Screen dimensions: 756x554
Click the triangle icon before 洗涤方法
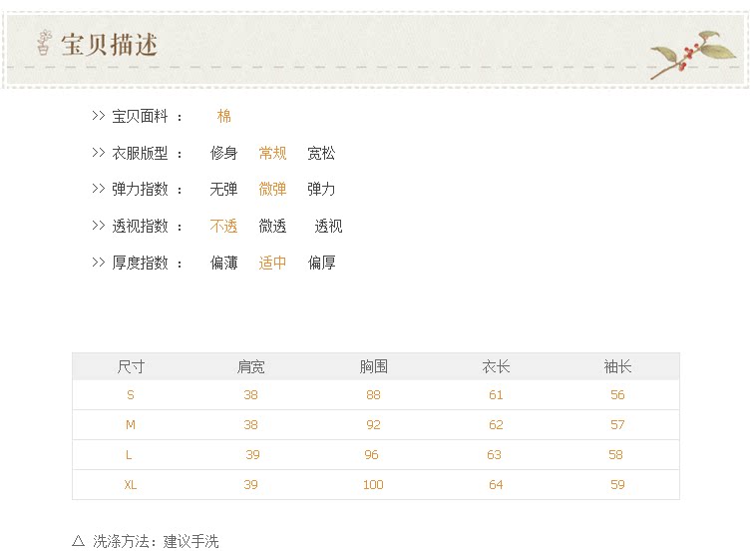(79, 541)
